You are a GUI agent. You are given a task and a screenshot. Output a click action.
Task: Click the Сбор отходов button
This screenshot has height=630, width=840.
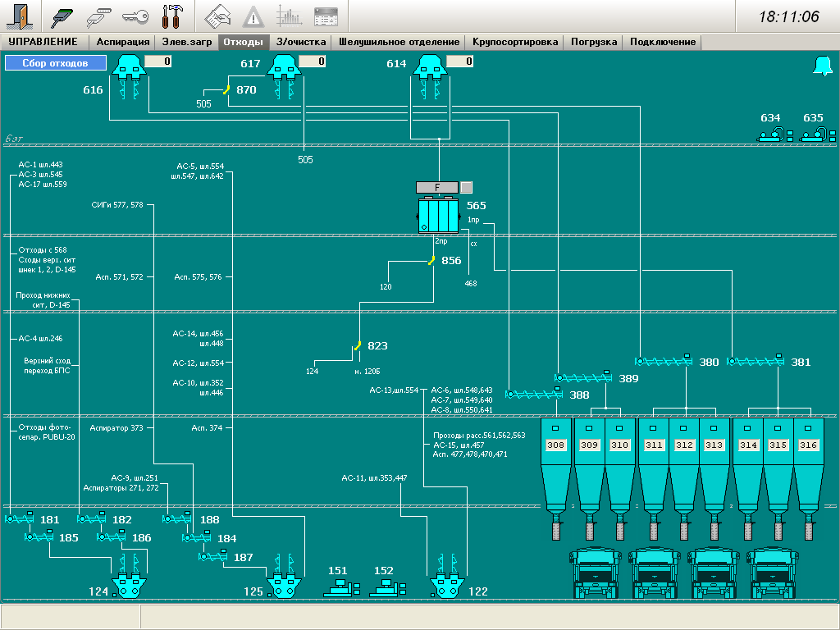56,63
